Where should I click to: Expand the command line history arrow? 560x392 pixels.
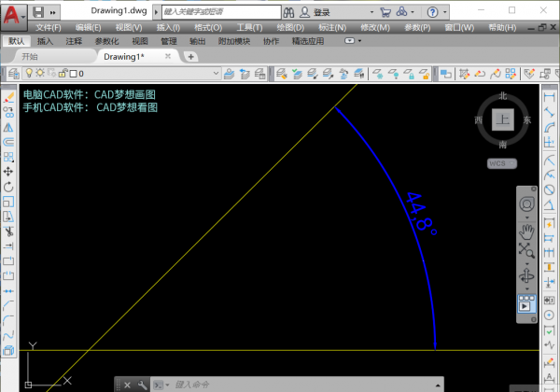pyautogui.click(x=438, y=385)
